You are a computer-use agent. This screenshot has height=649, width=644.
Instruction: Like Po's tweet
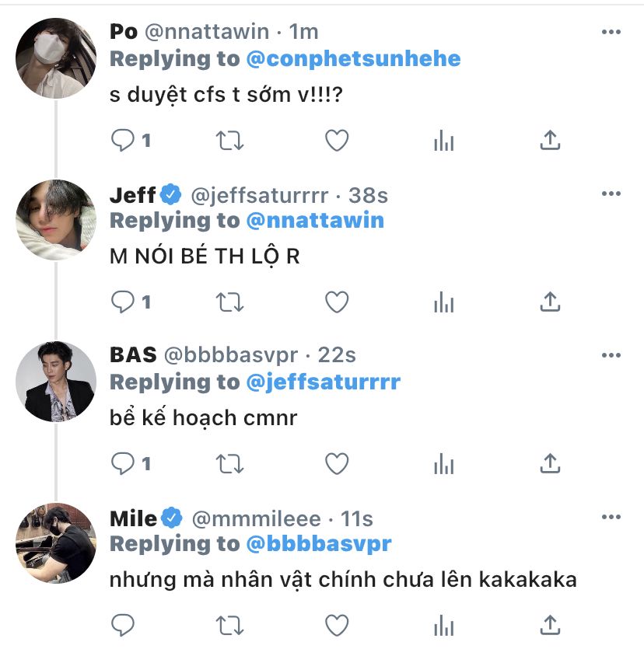(336, 140)
